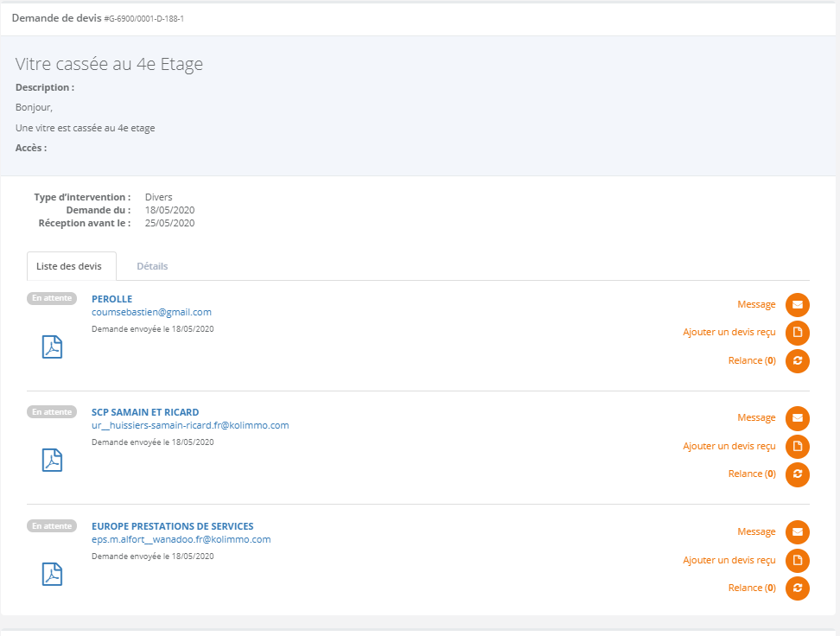Click the envelope icon for SCP SAMAIN ET RICARD

point(797,418)
